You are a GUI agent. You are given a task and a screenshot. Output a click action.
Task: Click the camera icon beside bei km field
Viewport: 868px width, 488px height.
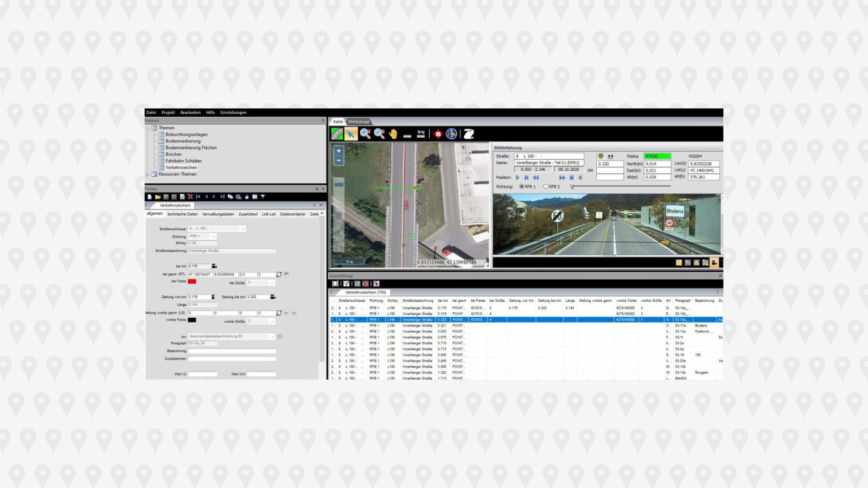[x=214, y=266]
